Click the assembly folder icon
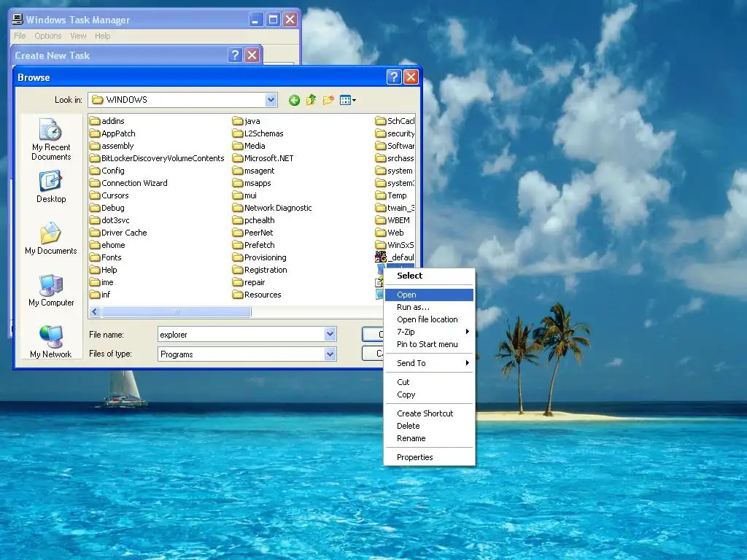The height and width of the screenshot is (560, 747). coord(95,146)
